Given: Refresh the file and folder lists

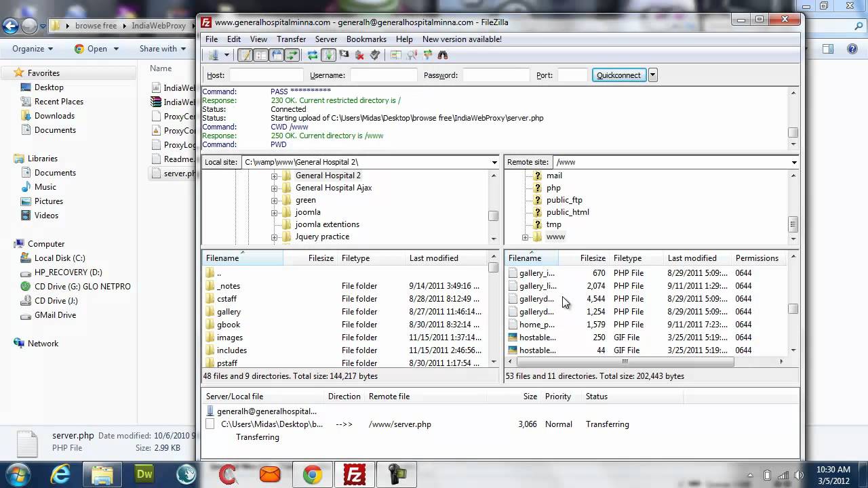Looking at the screenshot, I should pyautogui.click(x=312, y=55).
